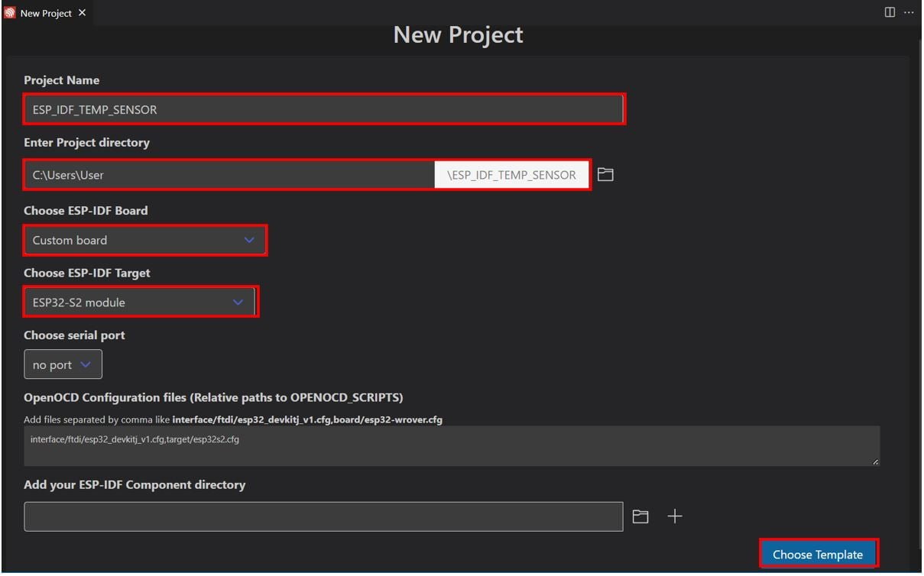Click the ESP-IDF logo on the tab

point(10,13)
